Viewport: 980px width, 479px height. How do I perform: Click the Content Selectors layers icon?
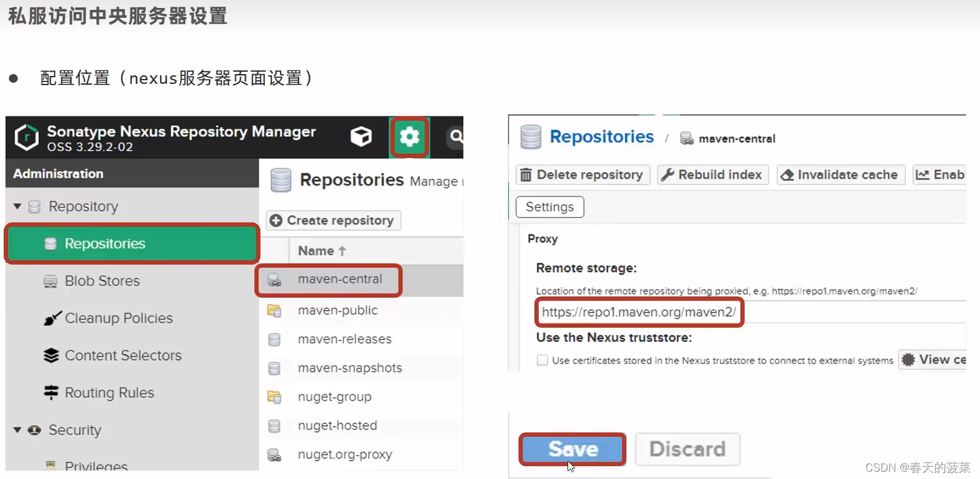[x=51, y=355]
